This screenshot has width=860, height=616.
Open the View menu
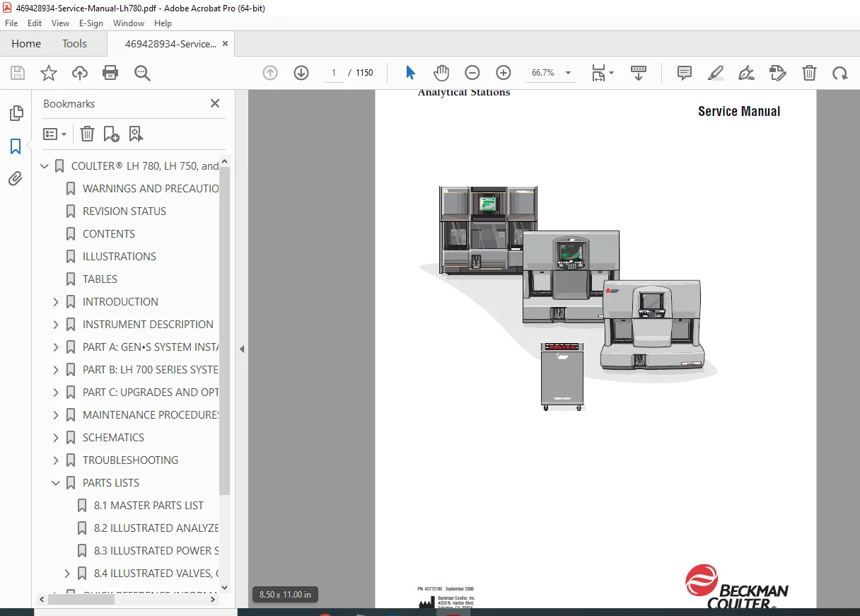pyautogui.click(x=60, y=23)
